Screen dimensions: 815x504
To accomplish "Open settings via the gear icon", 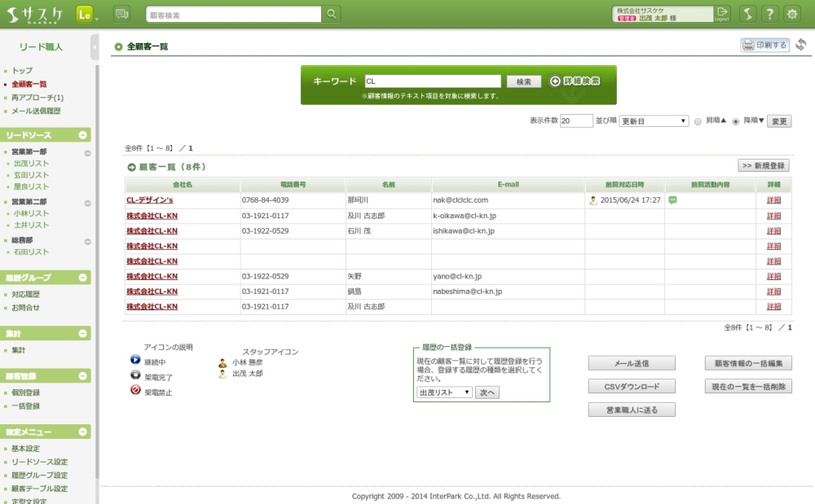I will 791,14.
